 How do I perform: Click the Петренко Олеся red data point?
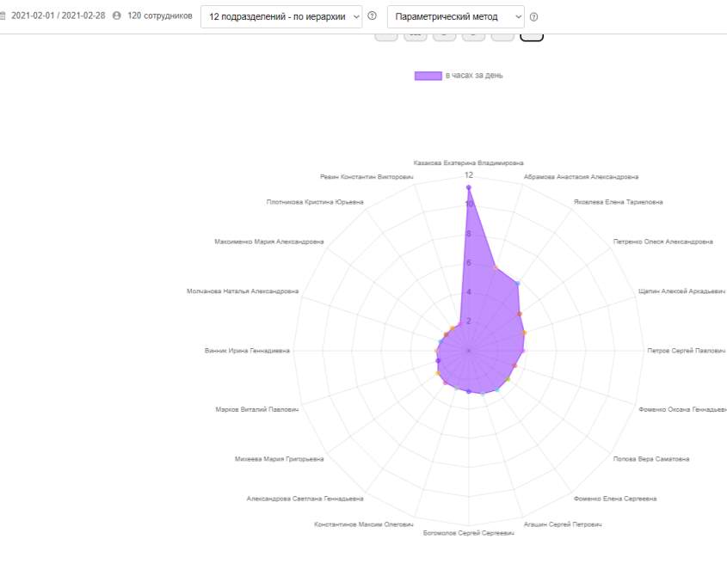tap(520, 314)
